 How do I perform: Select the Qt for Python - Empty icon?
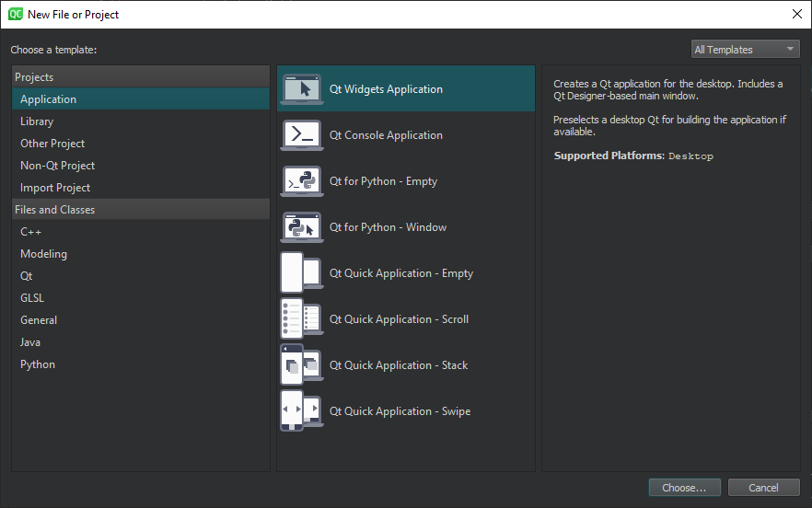coord(302,181)
